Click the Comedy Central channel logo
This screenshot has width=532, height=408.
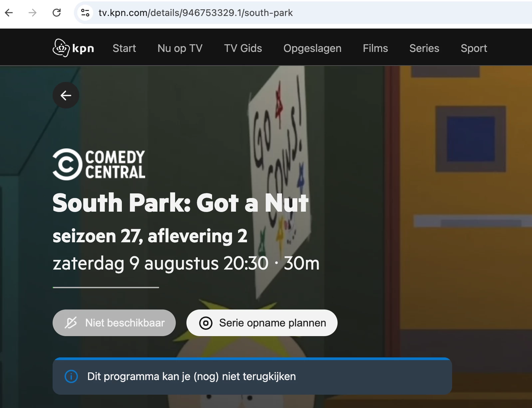99,164
